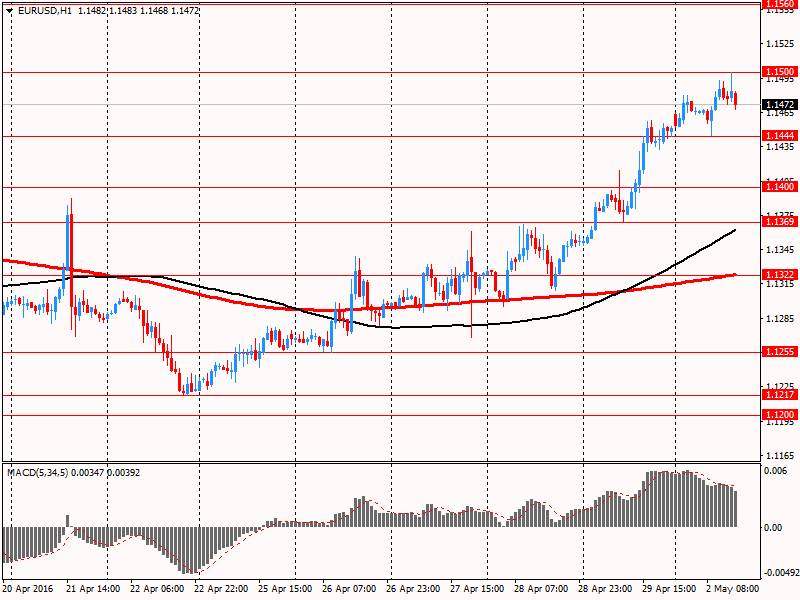The image size is (800, 600).
Task: Click the 26 Apr 07:00 time label
Action: (x=349, y=589)
